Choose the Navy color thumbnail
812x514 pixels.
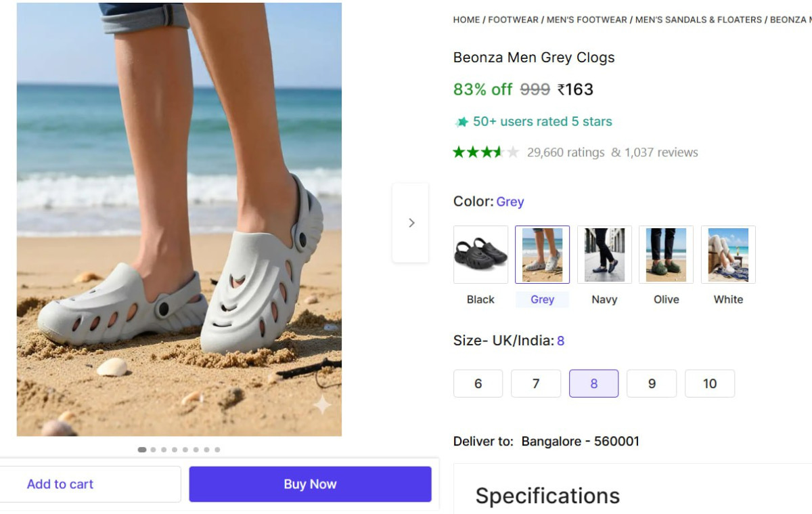click(x=604, y=255)
